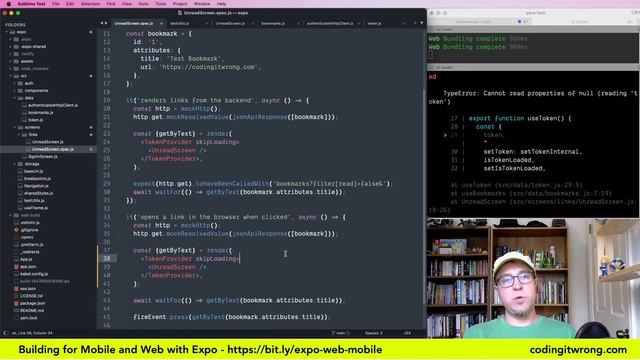The image size is (640, 360).
Task: Collapse the links folder
Action: (19, 135)
